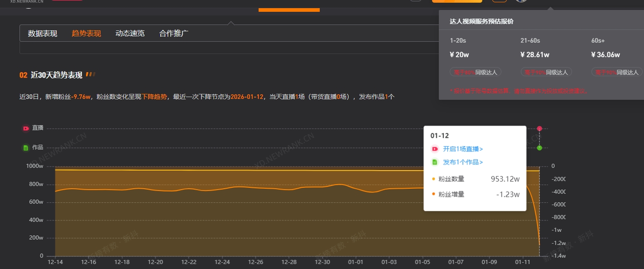Click the document icon in the tooltip

click(435, 162)
